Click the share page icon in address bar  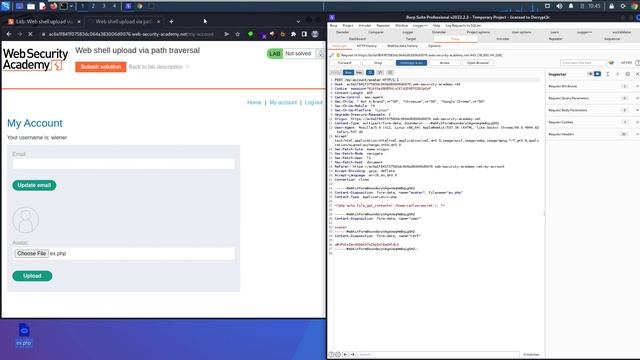(227, 34)
